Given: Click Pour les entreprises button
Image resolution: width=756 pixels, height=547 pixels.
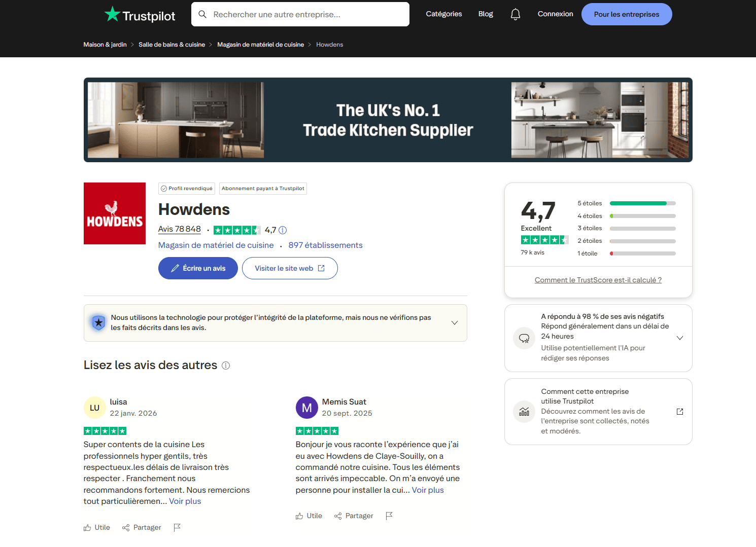Looking at the screenshot, I should point(627,14).
